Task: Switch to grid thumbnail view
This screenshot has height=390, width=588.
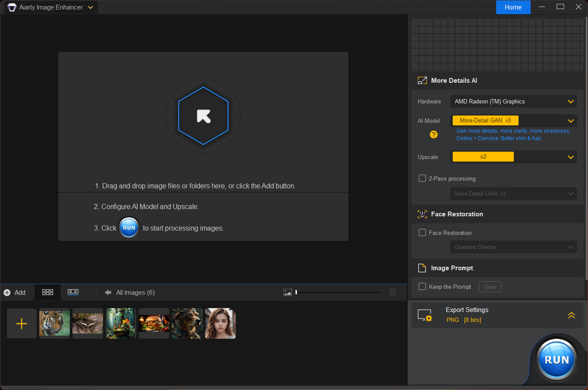Action: pyautogui.click(x=48, y=292)
